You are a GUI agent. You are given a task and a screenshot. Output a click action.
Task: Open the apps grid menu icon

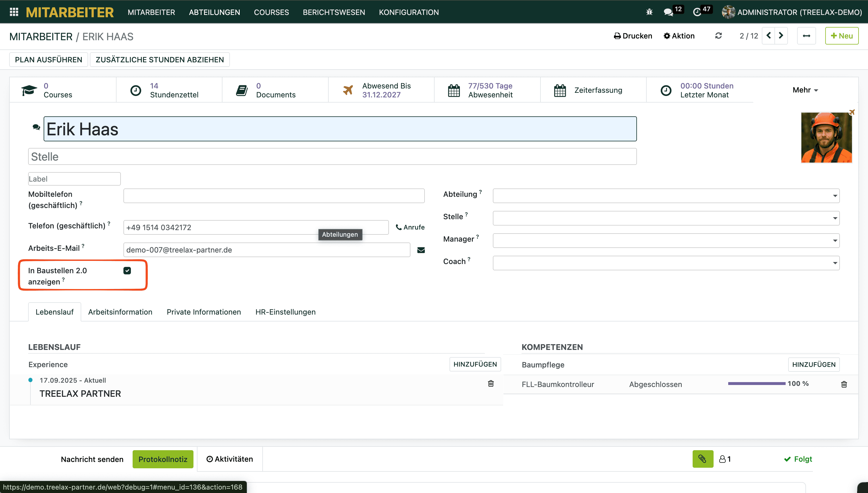tap(14, 12)
